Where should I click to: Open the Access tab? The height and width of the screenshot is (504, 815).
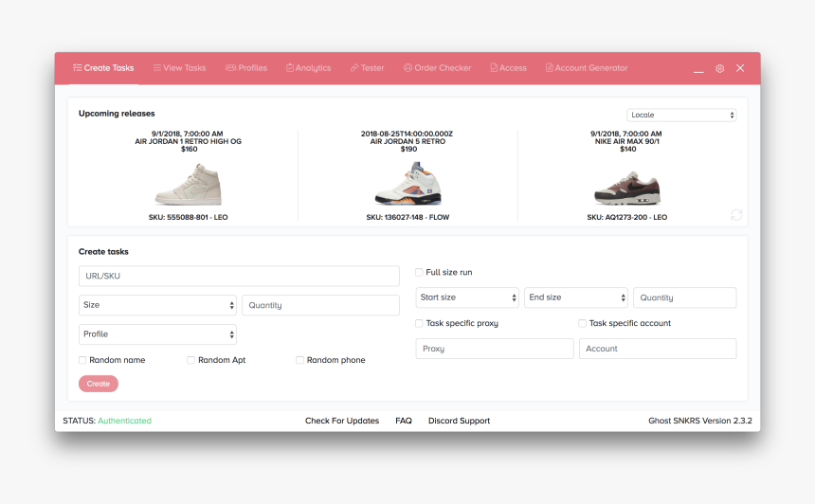click(508, 68)
